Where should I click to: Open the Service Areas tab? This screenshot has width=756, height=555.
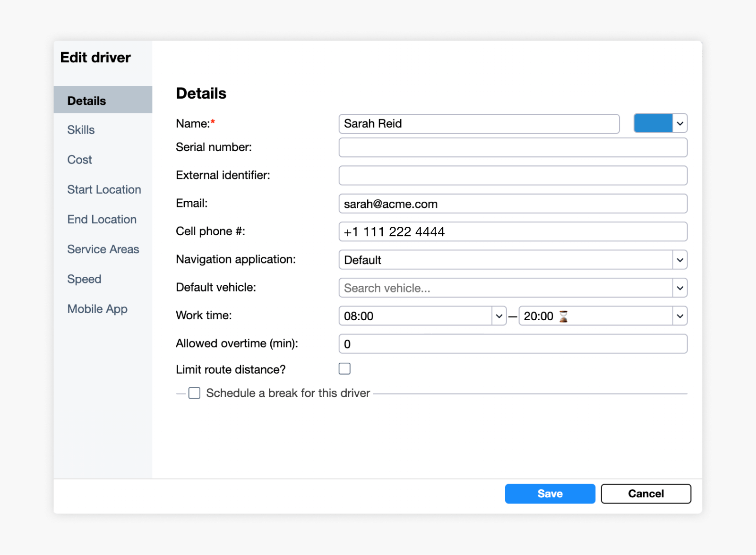[103, 249]
